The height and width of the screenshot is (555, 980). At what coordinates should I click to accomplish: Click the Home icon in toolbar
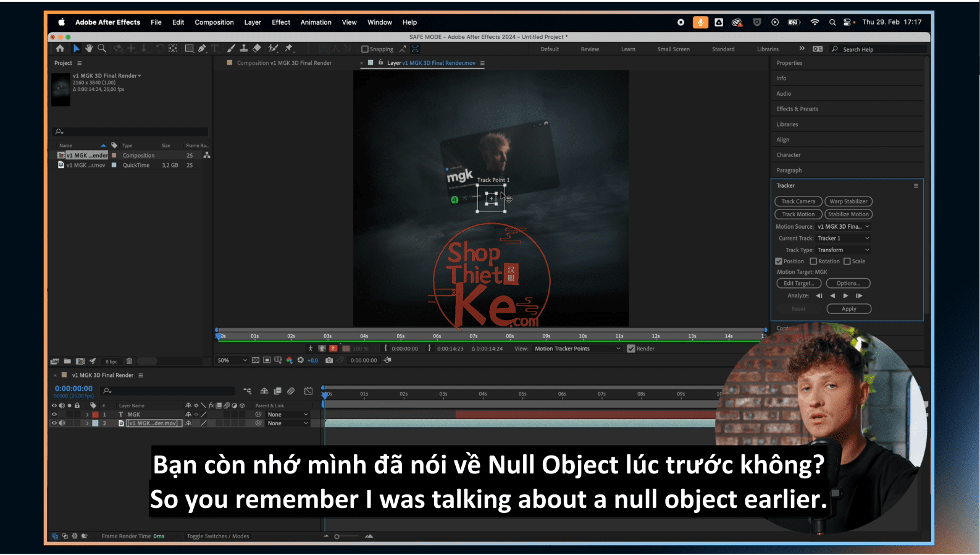(x=60, y=48)
